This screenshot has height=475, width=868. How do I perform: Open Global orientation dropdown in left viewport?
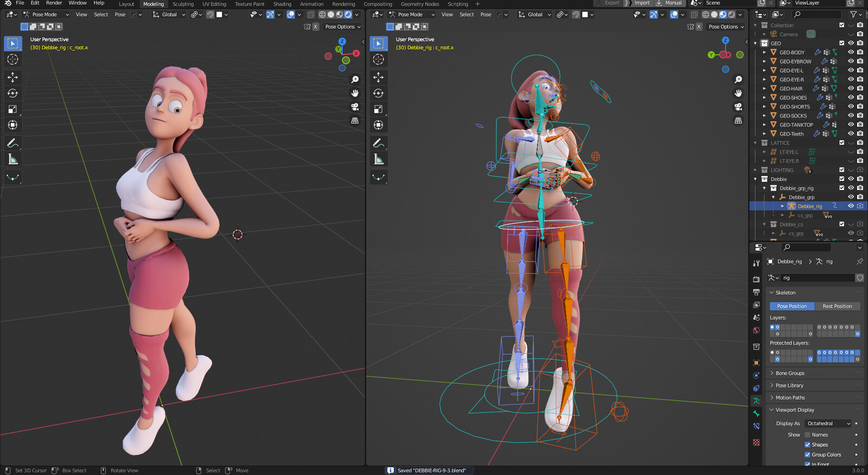(169, 15)
